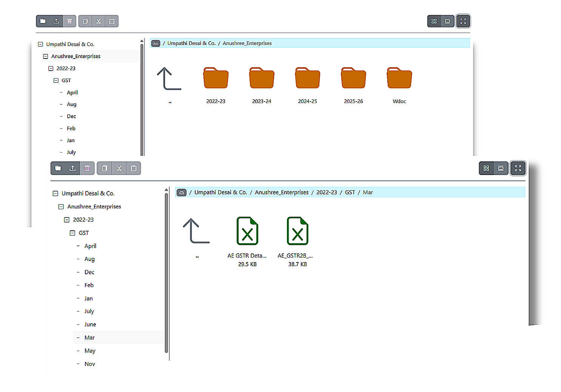
Task: Switch to grid view layout
Action: (x=434, y=21)
